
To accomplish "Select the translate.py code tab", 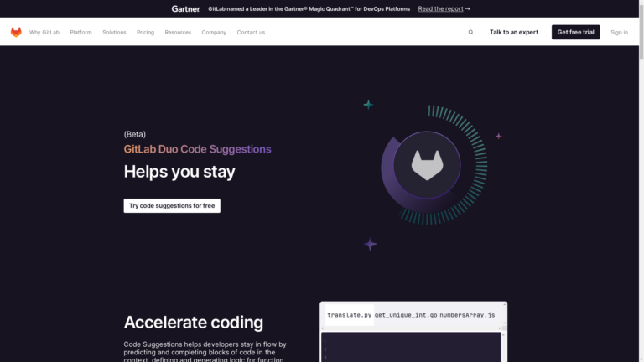I will pos(350,315).
